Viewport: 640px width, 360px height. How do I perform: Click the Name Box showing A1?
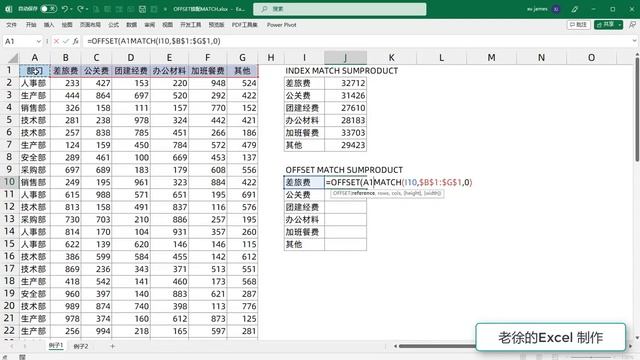(19, 41)
